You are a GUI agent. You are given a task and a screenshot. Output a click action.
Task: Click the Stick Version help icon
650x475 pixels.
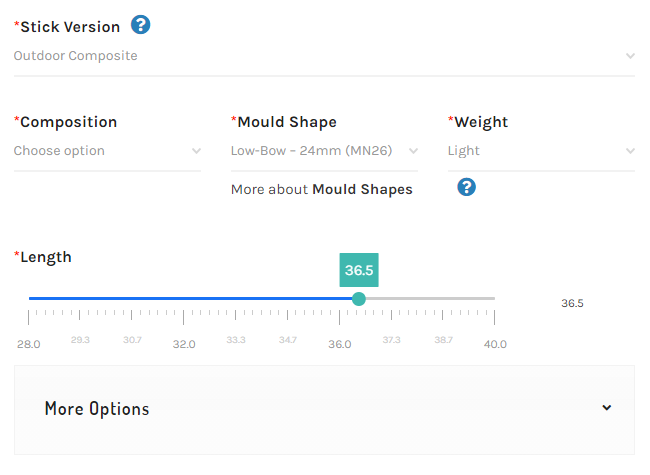pyautogui.click(x=141, y=25)
